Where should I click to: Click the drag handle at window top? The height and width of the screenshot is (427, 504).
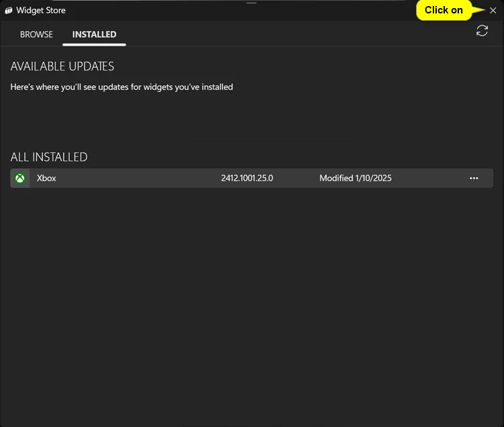251,3
